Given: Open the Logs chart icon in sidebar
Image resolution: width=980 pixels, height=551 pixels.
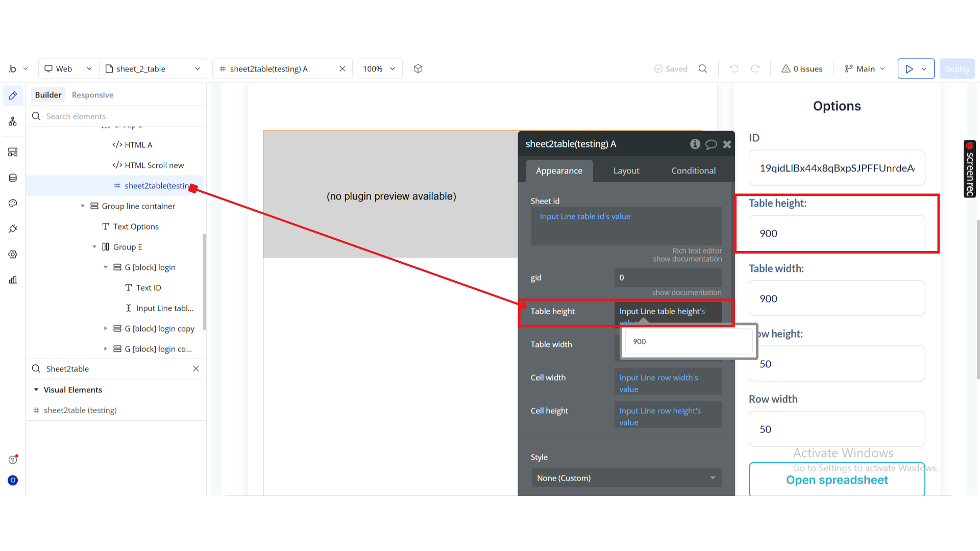Looking at the screenshot, I should tap(13, 280).
